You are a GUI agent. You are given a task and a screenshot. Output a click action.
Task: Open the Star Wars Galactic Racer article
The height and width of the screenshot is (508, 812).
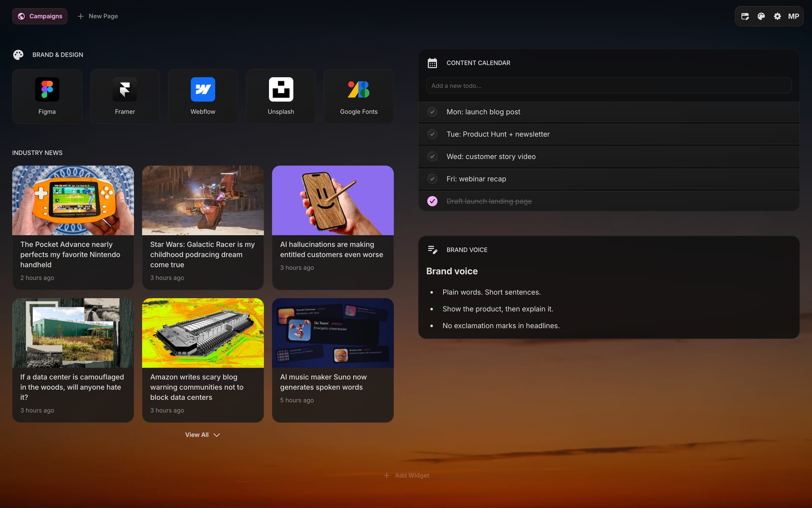point(203,228)
